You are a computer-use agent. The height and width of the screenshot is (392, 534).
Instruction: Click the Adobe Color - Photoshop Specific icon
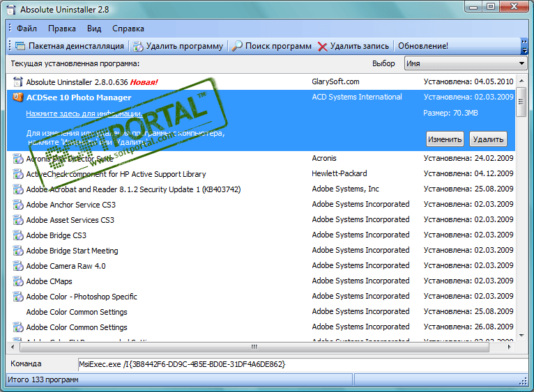coord(17,297)
